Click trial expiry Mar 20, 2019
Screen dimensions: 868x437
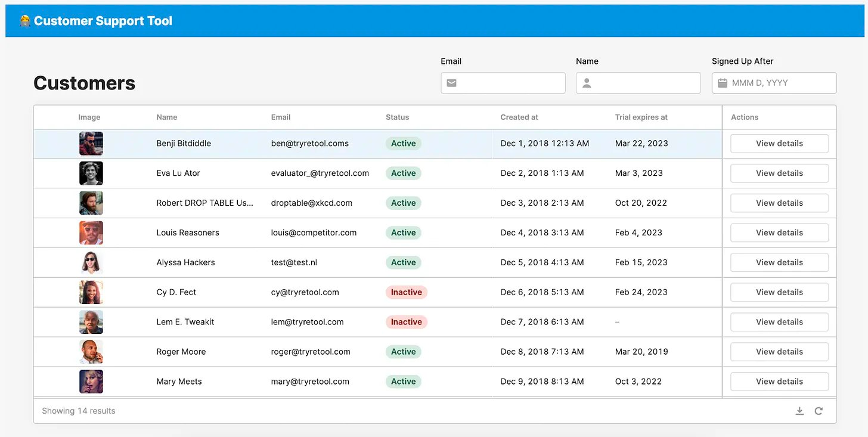coord(641,352)
